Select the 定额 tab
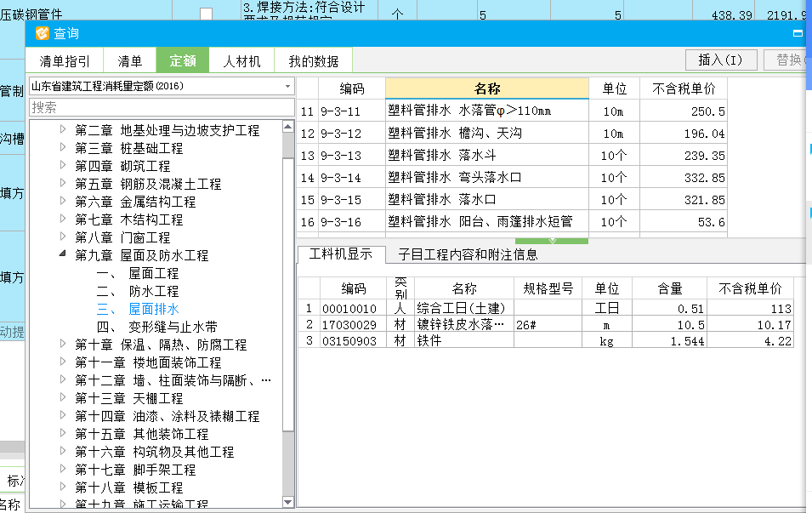Screen dimensions: 812x513 (183, 60)
